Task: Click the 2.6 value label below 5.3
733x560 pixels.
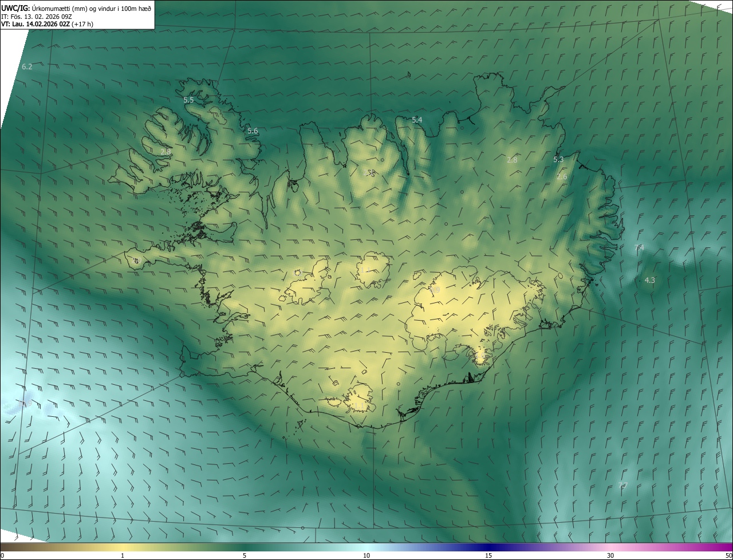Action: (562, 177)
